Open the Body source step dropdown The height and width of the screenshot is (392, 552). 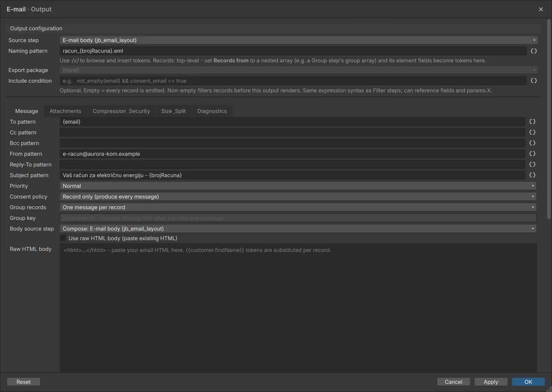pos(298,228)
